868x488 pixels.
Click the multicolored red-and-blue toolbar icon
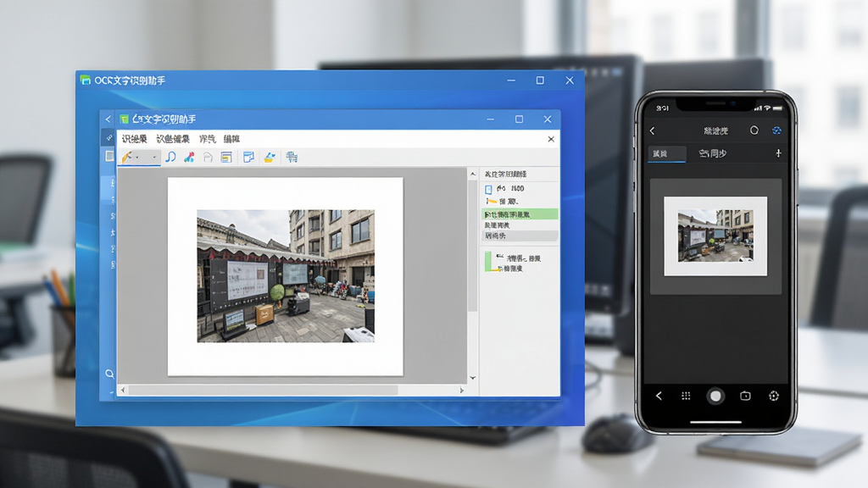click(189, 157)
